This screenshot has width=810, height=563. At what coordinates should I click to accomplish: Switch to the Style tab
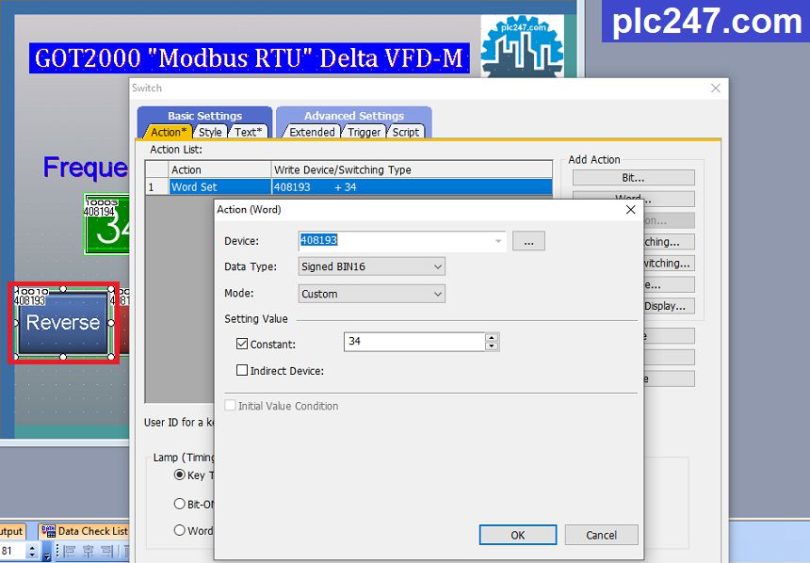tap(210, 132)
